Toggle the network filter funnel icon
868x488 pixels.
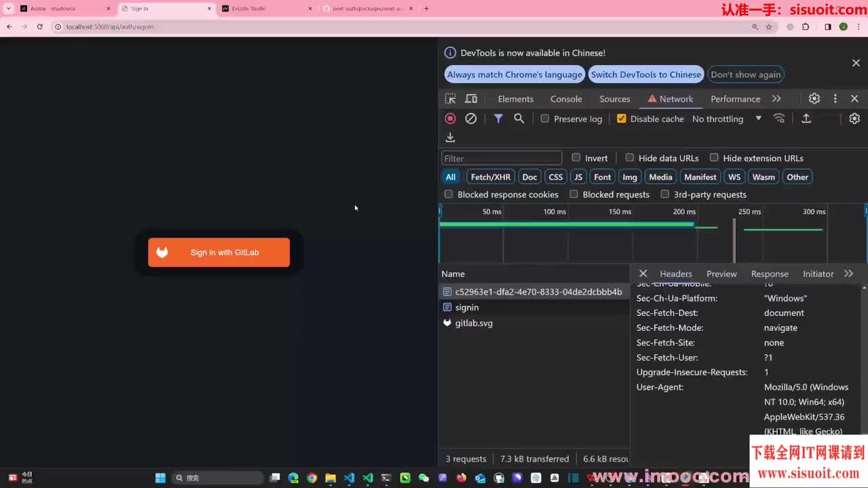[x=498, y=119]
